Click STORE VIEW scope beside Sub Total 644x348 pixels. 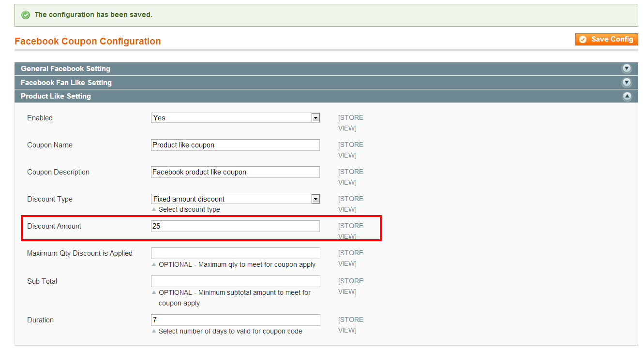[350, 286]
